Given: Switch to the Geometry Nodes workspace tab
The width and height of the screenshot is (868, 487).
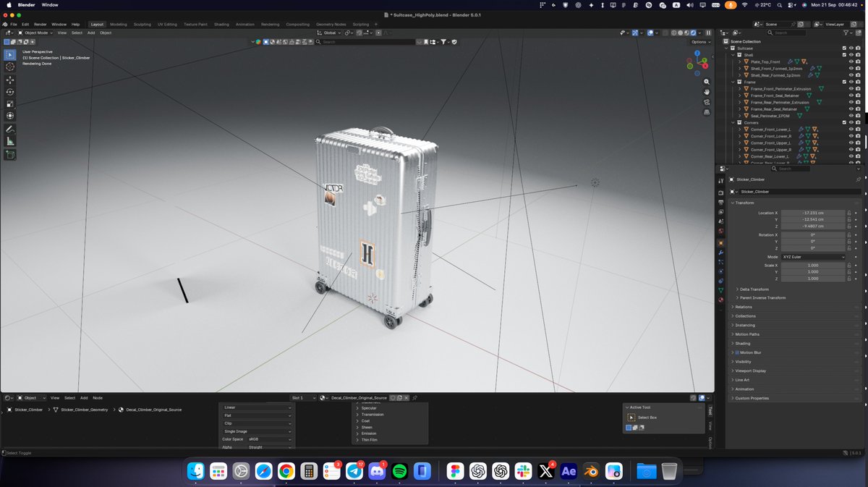Looking at the screenshot, I should (x=331, y=24).
